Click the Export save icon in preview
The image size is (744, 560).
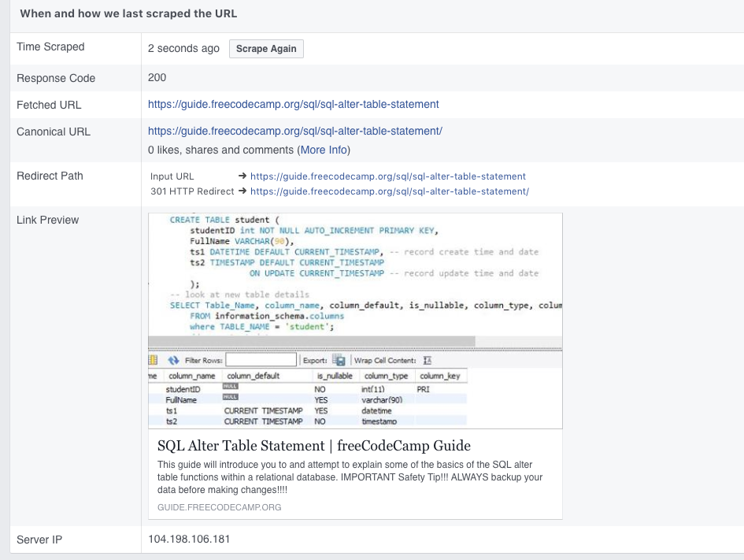pyautogui.click(x=339, y=360)
